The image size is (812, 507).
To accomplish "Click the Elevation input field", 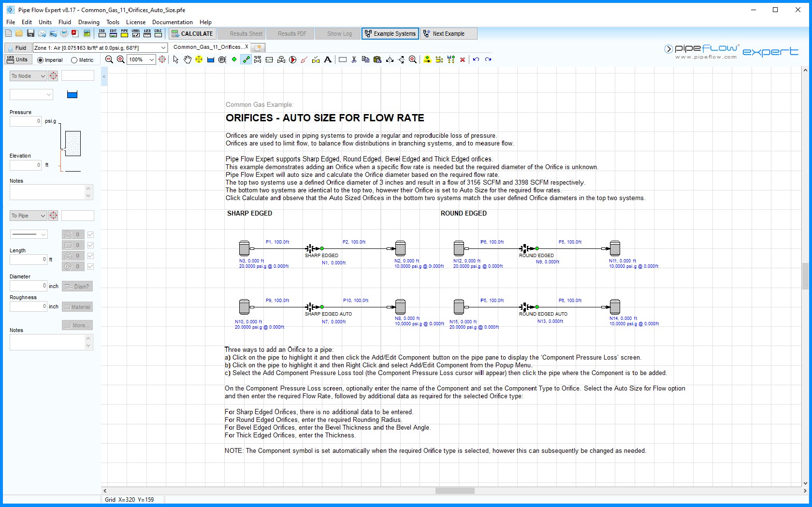I will point(26,165).
